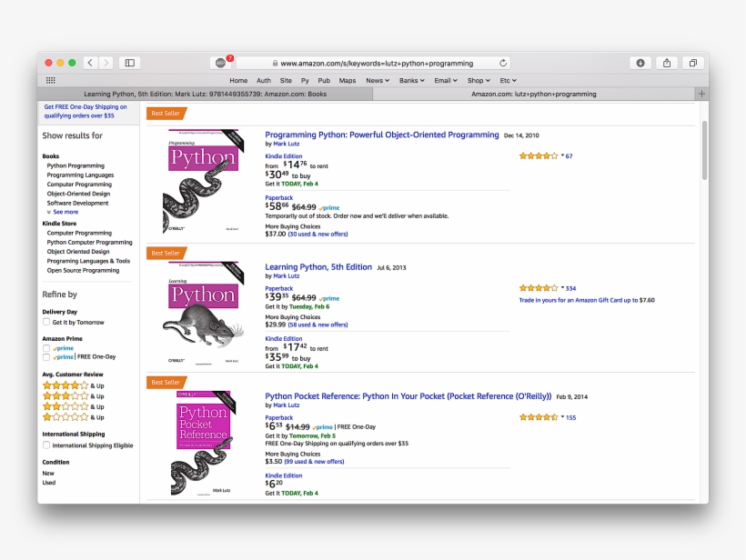Filter Condition by New
Screen dimensions: 746x560
click(x=48, y=473)
